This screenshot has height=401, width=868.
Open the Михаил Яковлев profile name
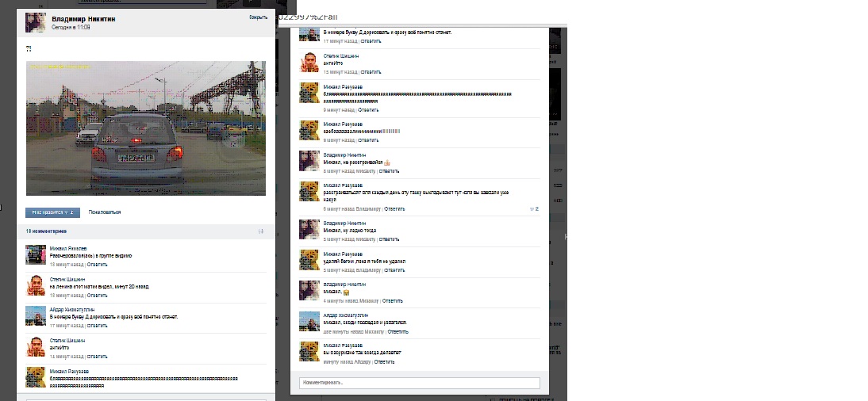point(68,249)
